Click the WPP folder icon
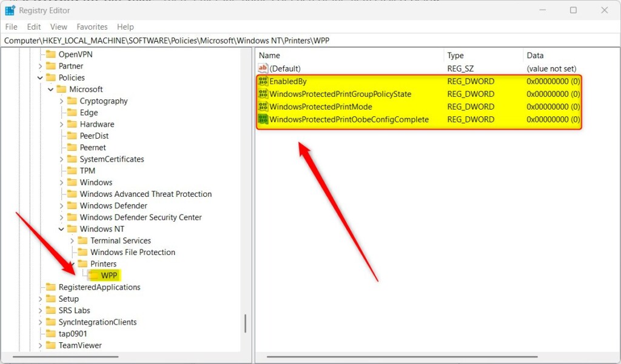Viewport: 621px width, 364px height. [92, 275]
